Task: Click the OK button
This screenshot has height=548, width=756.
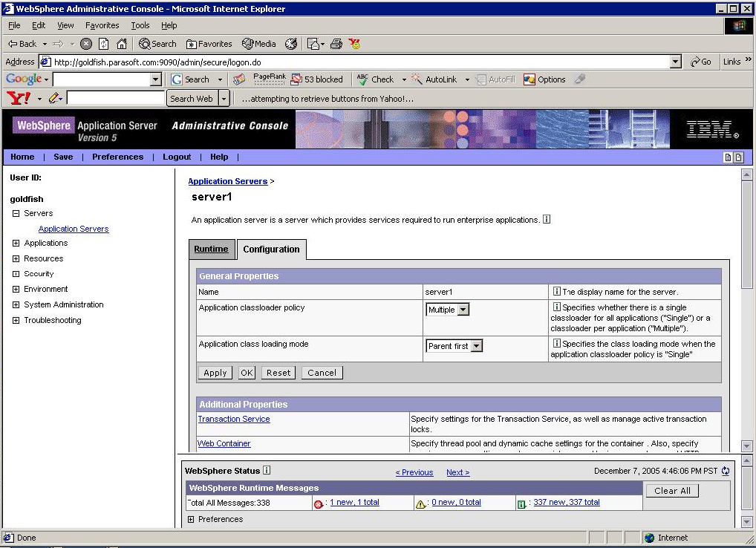Action: pyautogui.click(x=247, y=373)
